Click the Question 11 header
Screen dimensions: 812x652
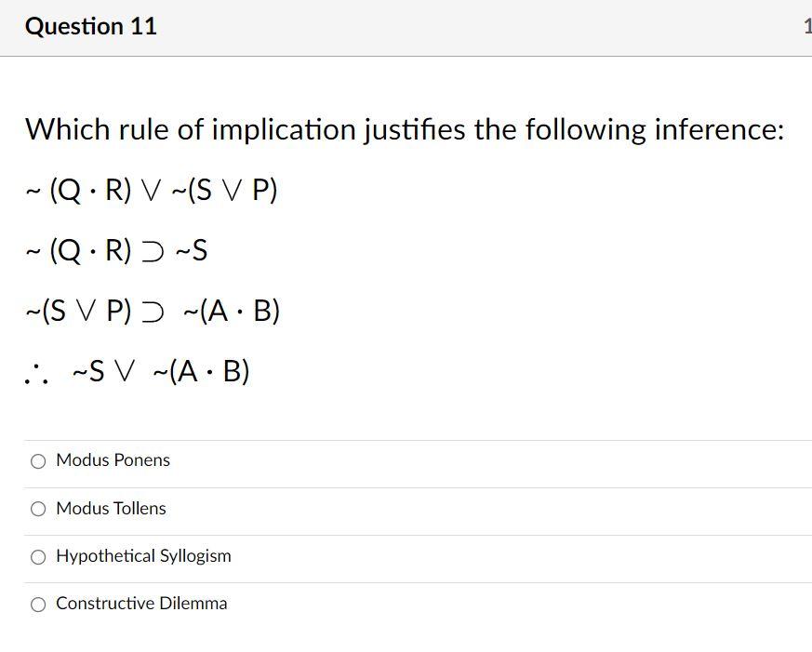90,26
